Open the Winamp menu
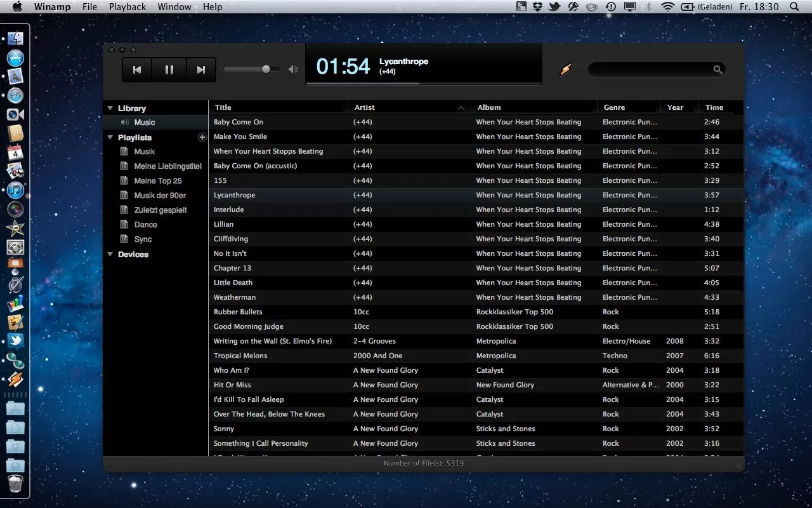This screenshot has width=812, height=508. click(52, 6)
